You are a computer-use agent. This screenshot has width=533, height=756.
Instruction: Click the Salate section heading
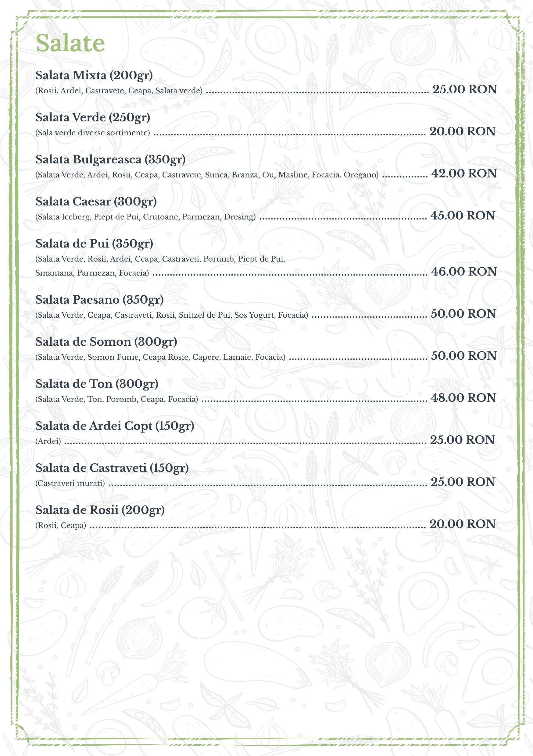[70, 43]
